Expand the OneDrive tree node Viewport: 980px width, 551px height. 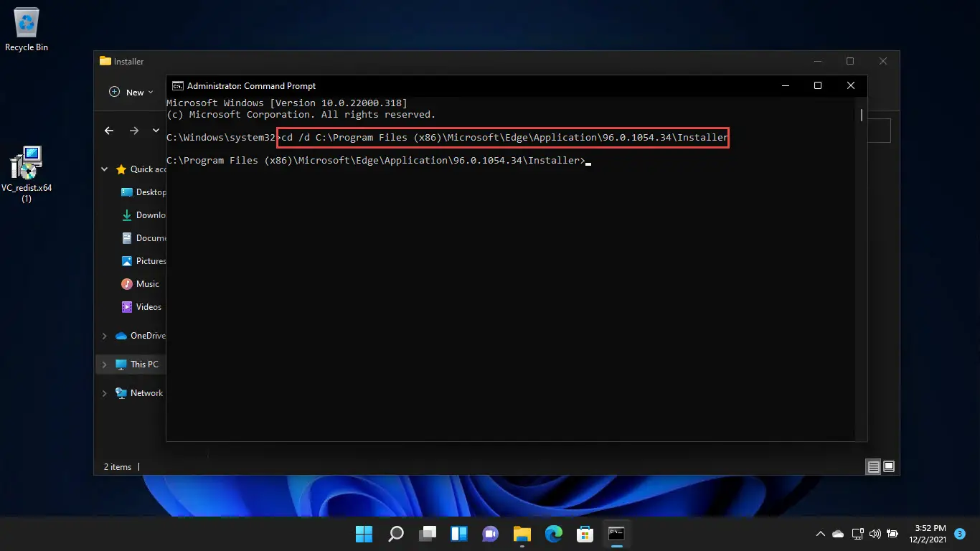pos(105,336)
